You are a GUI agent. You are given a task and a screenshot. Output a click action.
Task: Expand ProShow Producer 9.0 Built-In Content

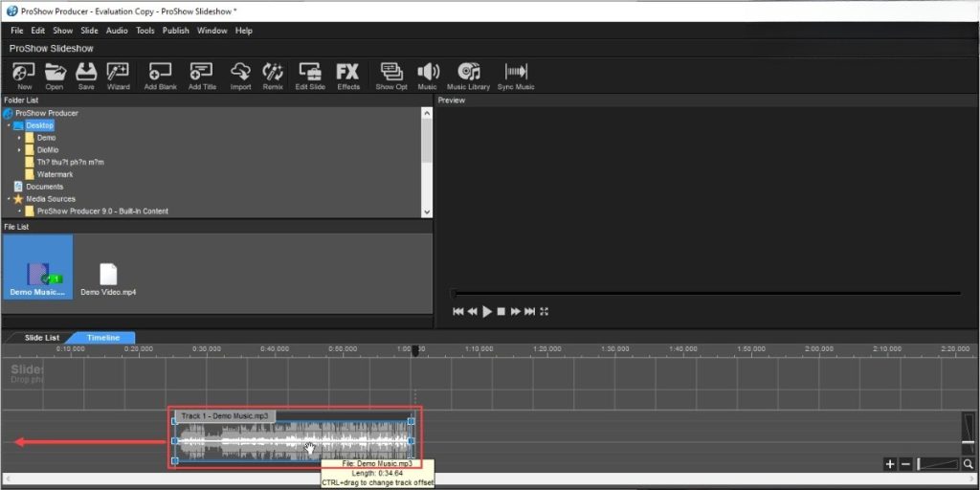(19, 212)
